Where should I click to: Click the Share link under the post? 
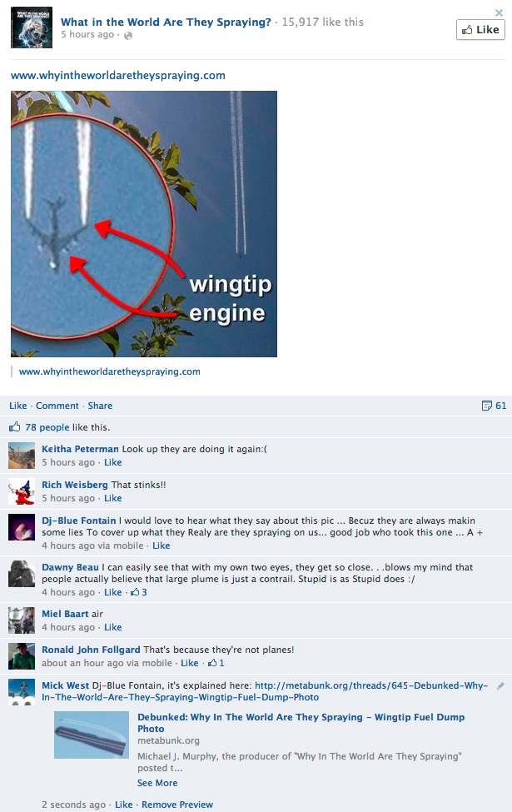[x=100, y=406]
